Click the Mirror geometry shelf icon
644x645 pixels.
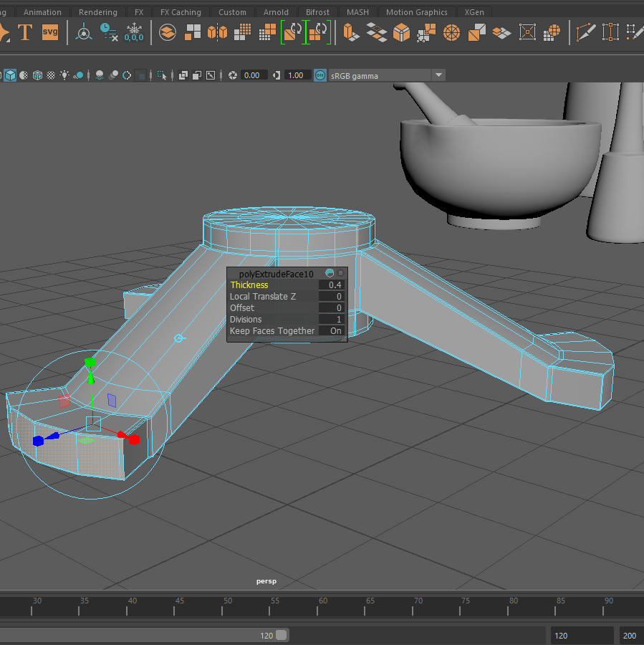click(x=217, y=32)
